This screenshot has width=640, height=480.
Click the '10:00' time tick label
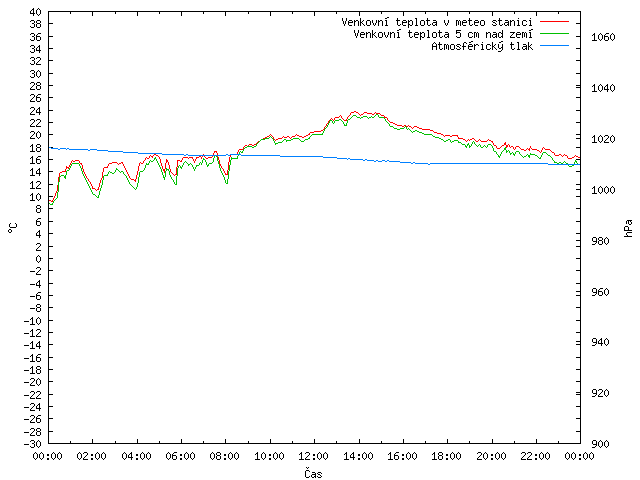269,456
